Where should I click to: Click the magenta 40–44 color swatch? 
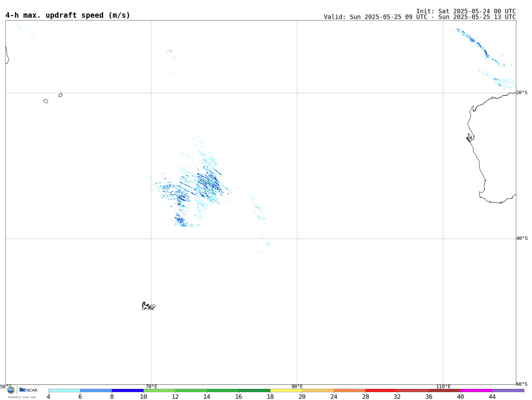(476, 390)
